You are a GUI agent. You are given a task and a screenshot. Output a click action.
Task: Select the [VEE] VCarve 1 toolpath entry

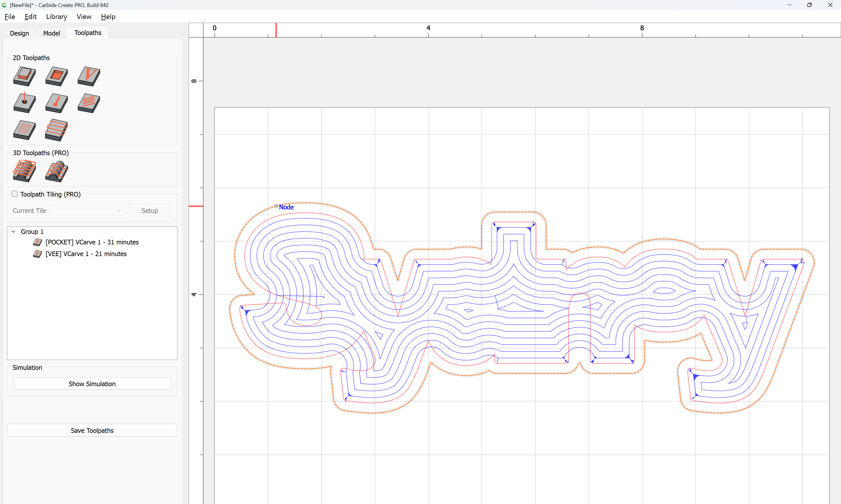(86, 254)
